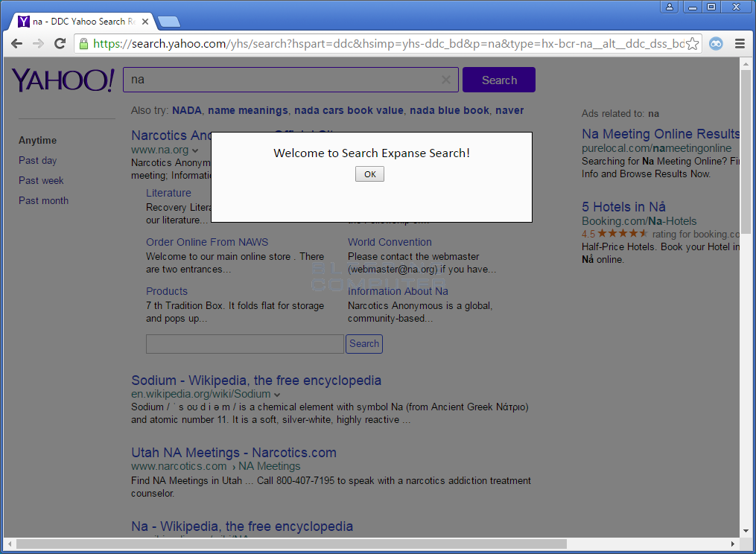The image size is (756, 554).
Task: Reload the page with the refresh icon
Action: click(60, 43)
